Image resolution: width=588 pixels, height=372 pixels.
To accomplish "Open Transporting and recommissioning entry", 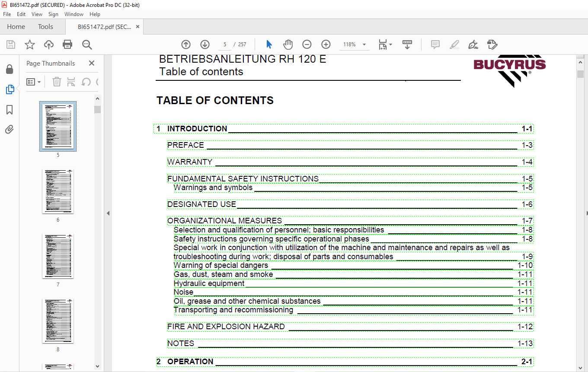I will click(x=354, y=310).
